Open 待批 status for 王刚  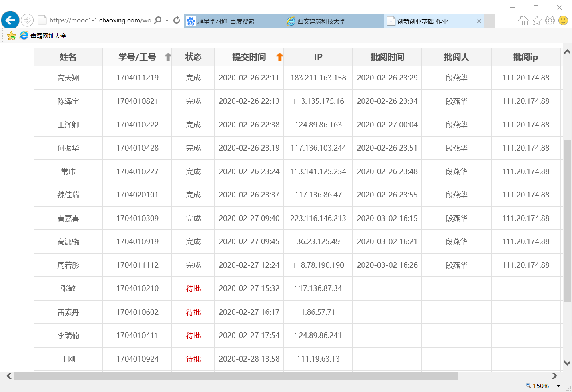193,359
